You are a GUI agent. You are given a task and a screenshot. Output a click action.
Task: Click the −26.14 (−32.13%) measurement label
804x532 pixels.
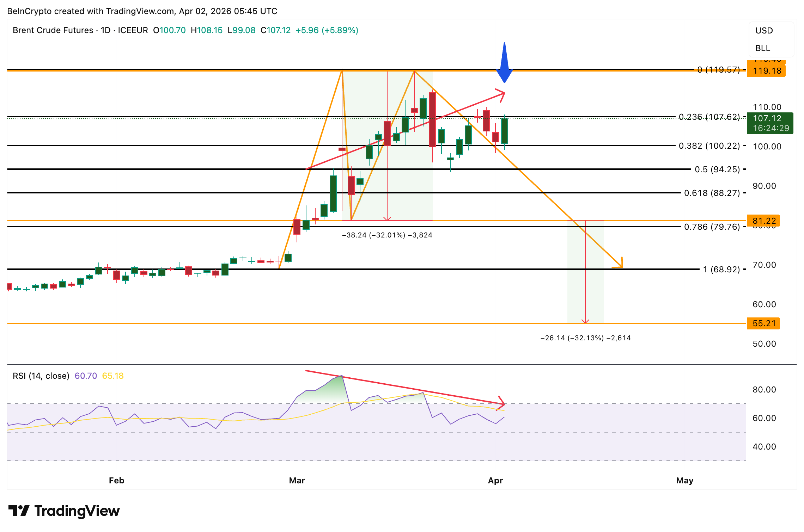point(585,338)
